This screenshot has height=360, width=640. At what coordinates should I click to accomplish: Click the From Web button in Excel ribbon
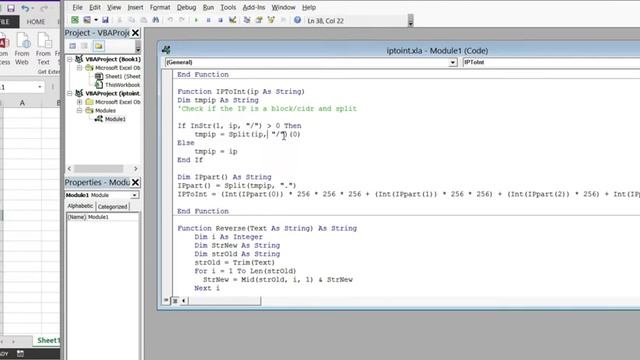(22, 49)
